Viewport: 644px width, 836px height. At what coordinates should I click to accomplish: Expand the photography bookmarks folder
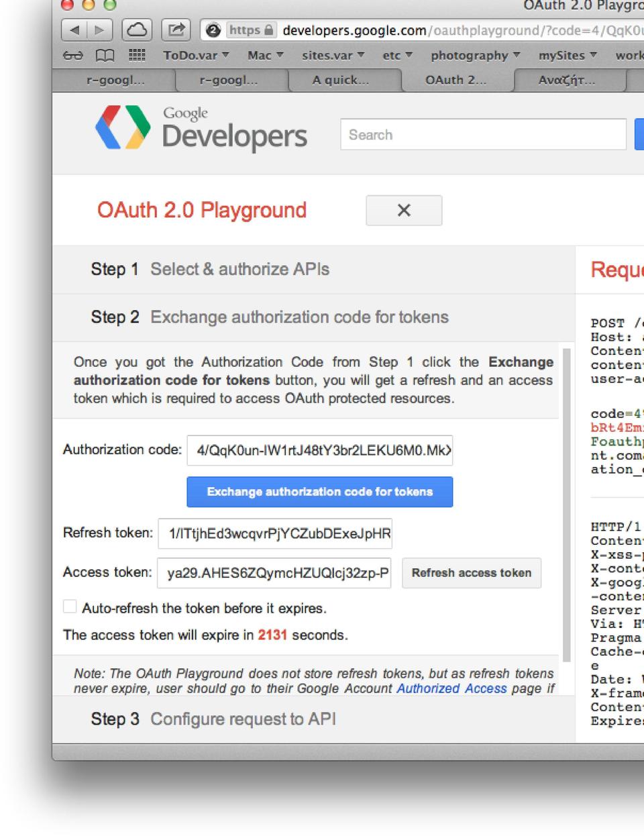(475, 56)
